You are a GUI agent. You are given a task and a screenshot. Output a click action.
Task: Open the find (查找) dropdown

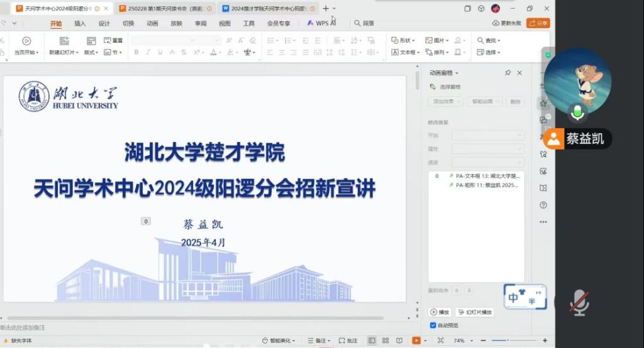pos(489,40)
